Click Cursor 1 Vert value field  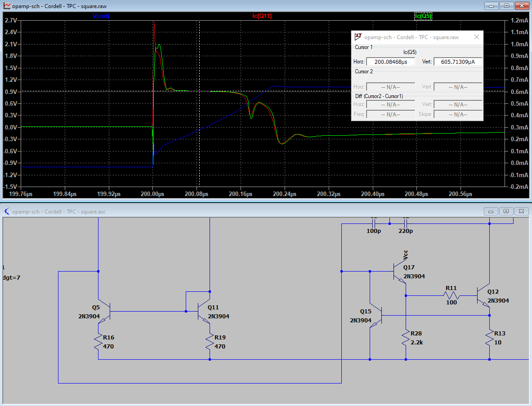458,62
